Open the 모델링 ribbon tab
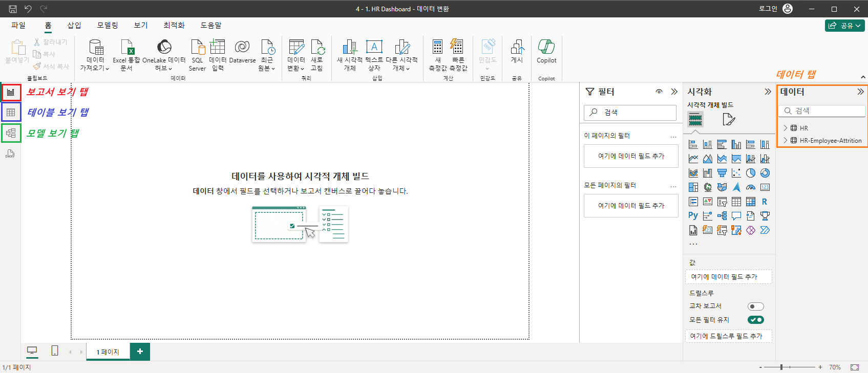 108,25
